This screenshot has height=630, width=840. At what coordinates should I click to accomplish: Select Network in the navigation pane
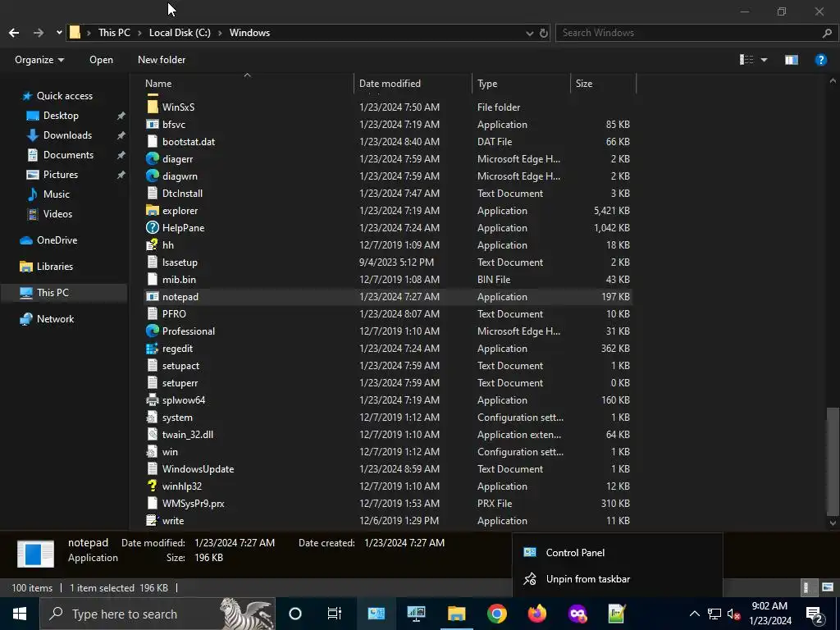pos(55,319)
